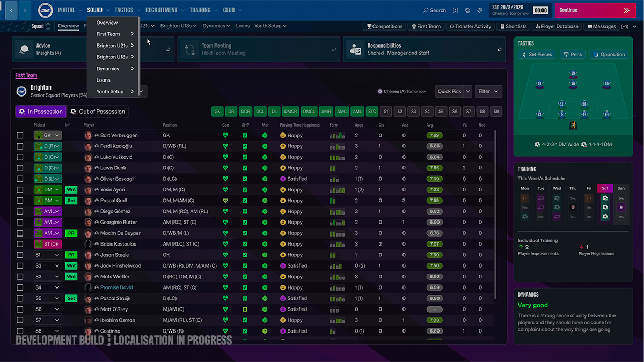
Task: Open the Filter dropdown
Action: [x=488, y=91]
